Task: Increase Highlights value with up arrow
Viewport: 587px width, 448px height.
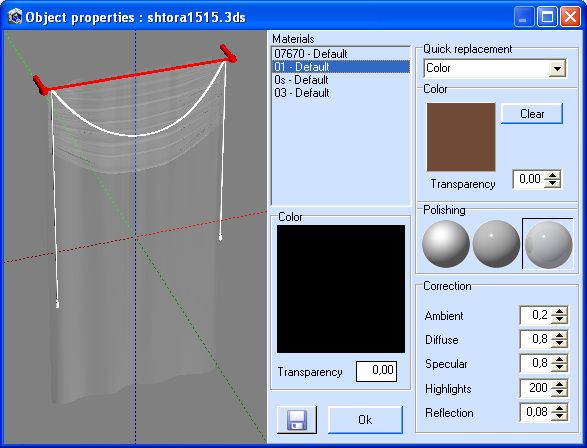Action: point(559,384)
